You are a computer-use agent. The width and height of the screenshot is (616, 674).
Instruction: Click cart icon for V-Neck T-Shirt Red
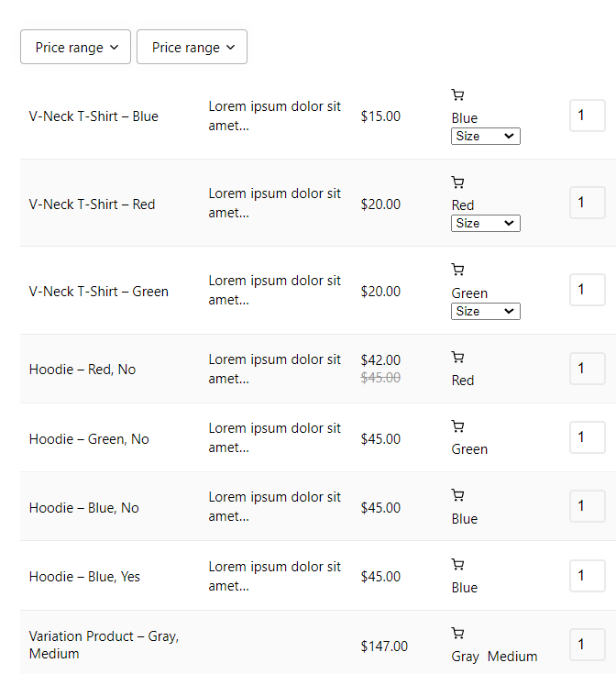click(x=457, y=182)
